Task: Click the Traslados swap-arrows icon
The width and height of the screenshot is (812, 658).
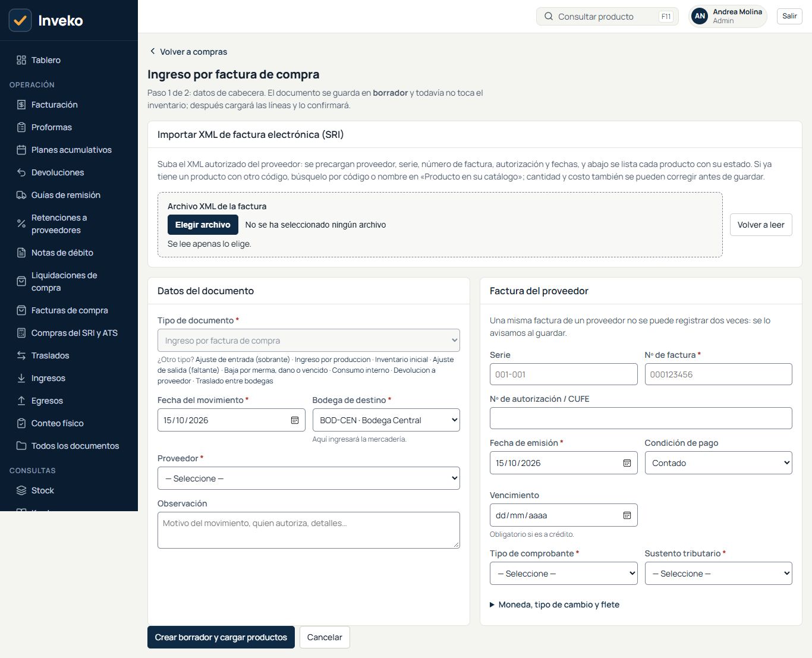Action: [x=21, y=355]
